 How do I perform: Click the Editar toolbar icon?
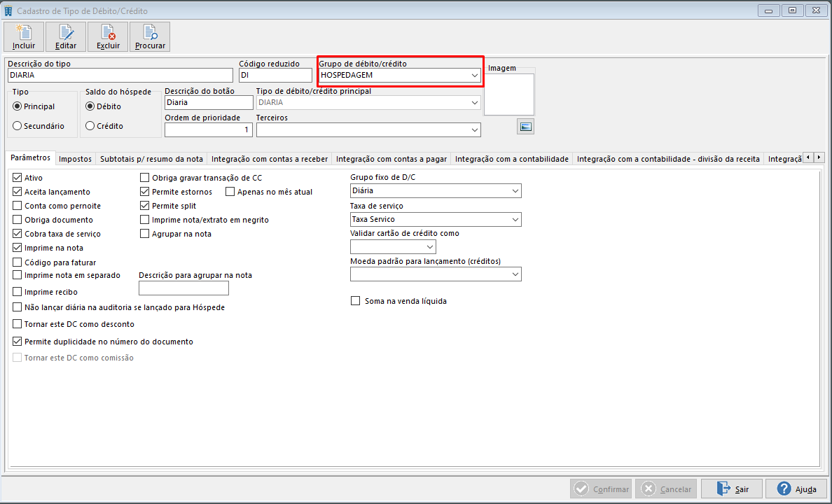66,36
